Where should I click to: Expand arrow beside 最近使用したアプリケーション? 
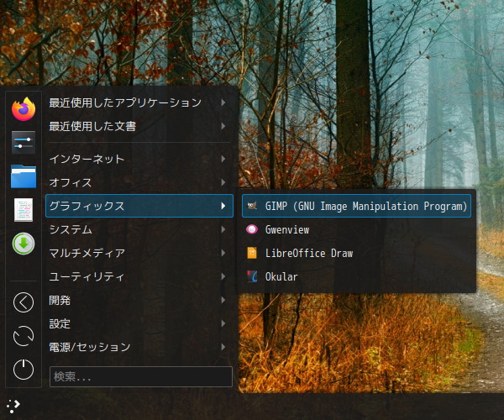pyautogui.click(x=223, y=102)
